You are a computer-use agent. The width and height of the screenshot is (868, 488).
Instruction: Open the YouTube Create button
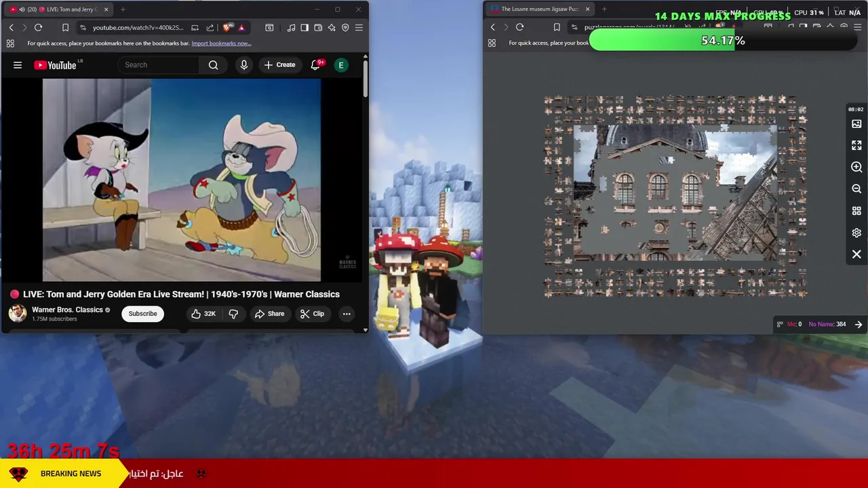click(x=280, y=65)
